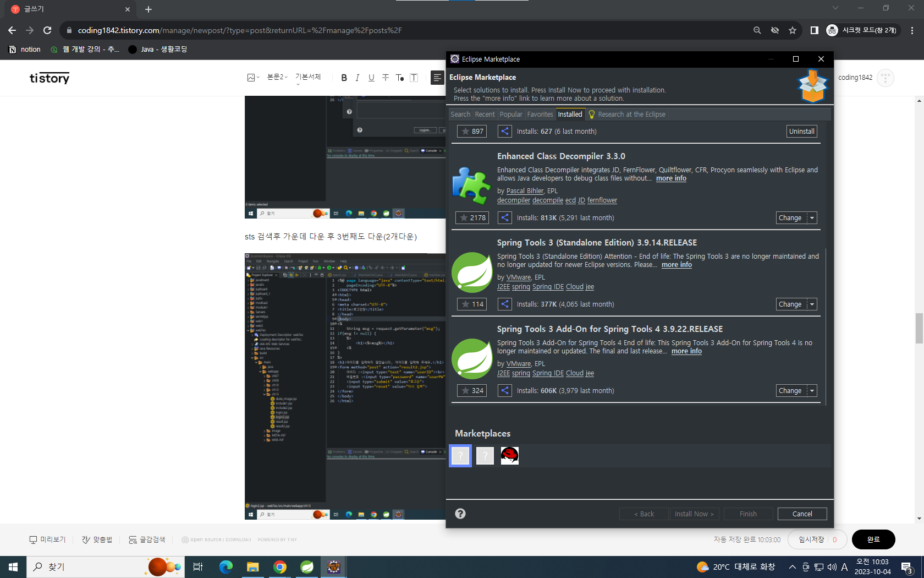Star the entry with 897 favorites
Screen dimensions: 924x578
472,132
